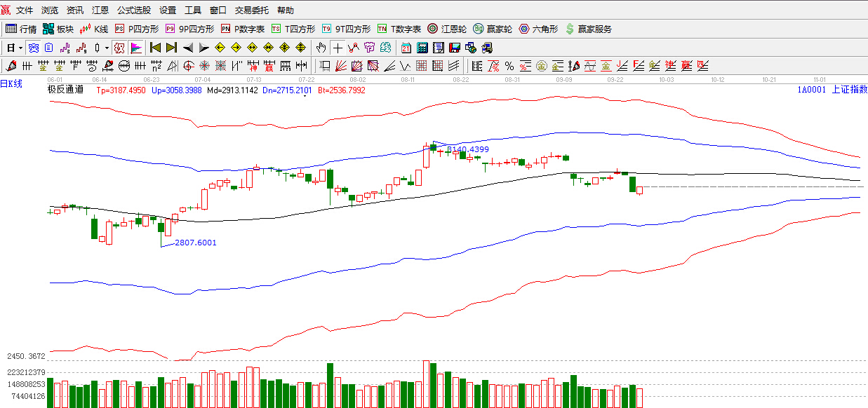This screenshot has height=408, width=868.
Task: Click the floppy disk save icon
Action: [454, 48]
